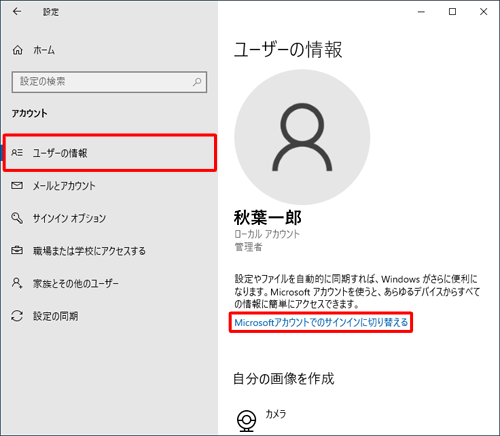Click the envelope mail icon

click(17, 185)
